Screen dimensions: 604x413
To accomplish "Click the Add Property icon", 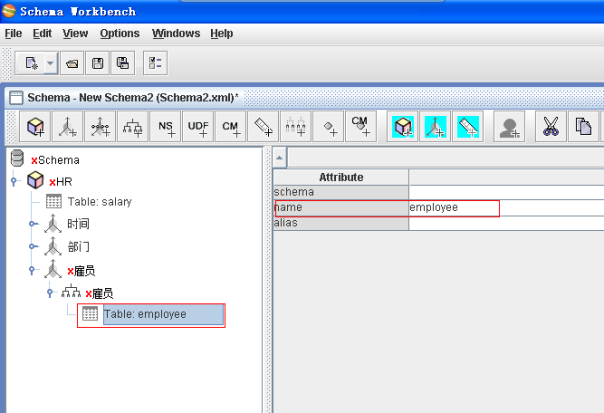I will click(328, 127).
